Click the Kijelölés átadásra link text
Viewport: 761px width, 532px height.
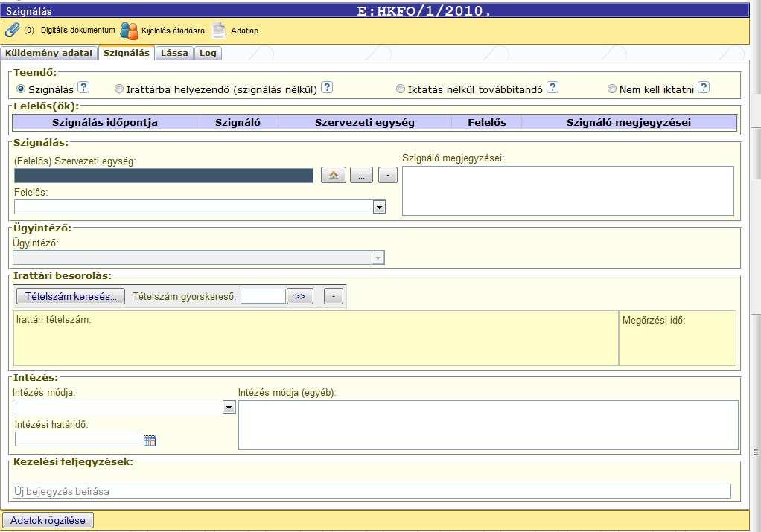click(x=173, y=31)
